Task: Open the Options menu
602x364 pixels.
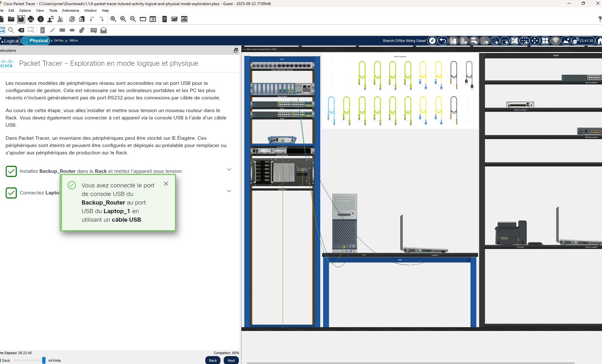Action: (25, 10)
